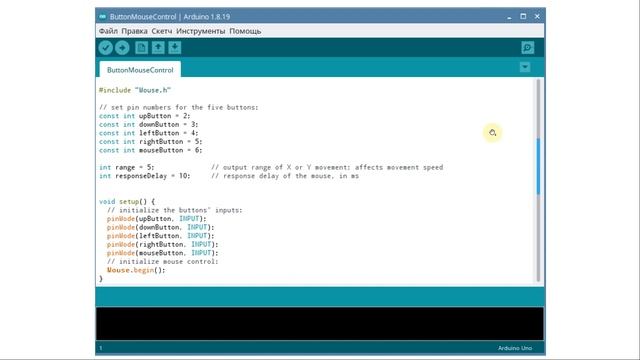This screenshot has height=360, width=640.
Task: Click the upButton = 2 declaration line
Action: 144,116
